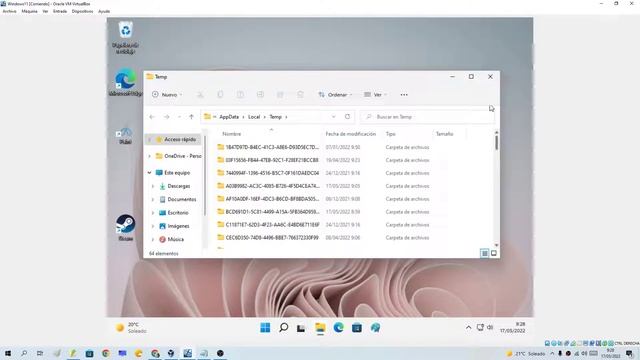640x360 pixels.
Task: Select folder starting with 1B47D97D
Action: pyautogui.click(x=272, y=147)
